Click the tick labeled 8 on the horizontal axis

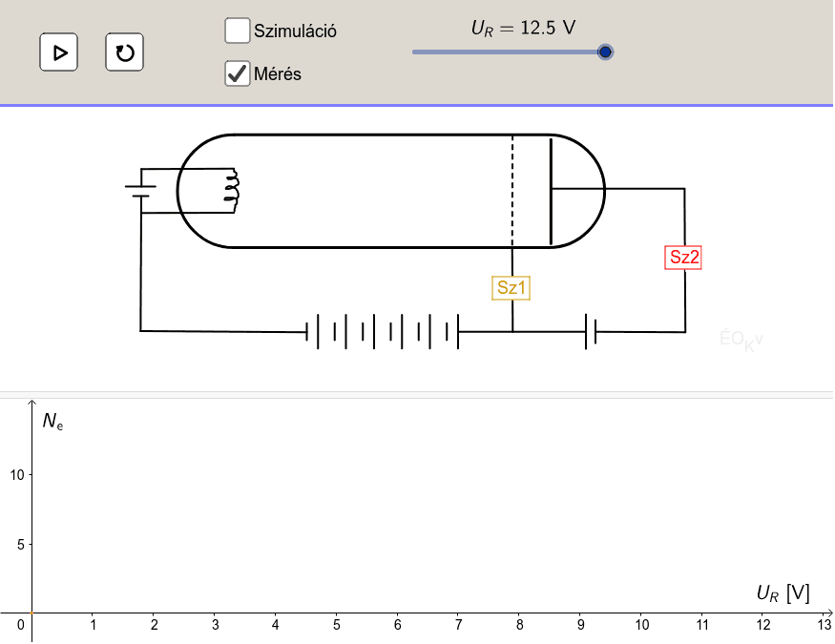(x=519, y=625)
